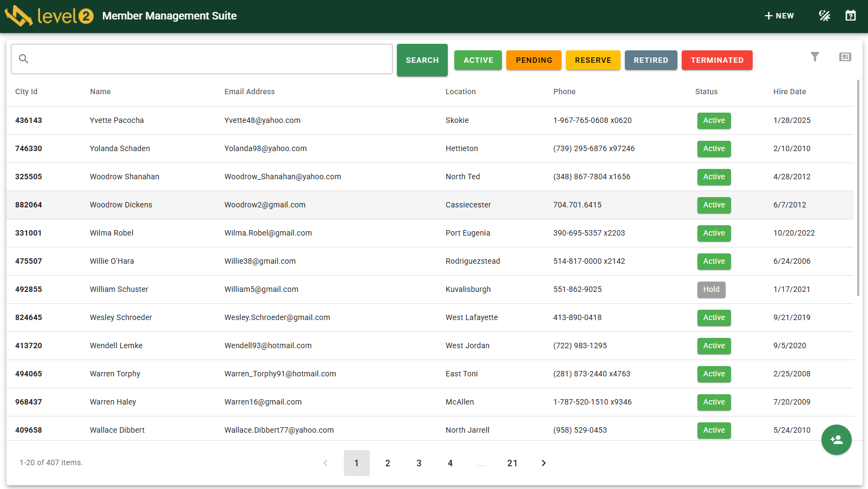
Task: Click the green SEARCH button
Action: (x=422, y=60)
